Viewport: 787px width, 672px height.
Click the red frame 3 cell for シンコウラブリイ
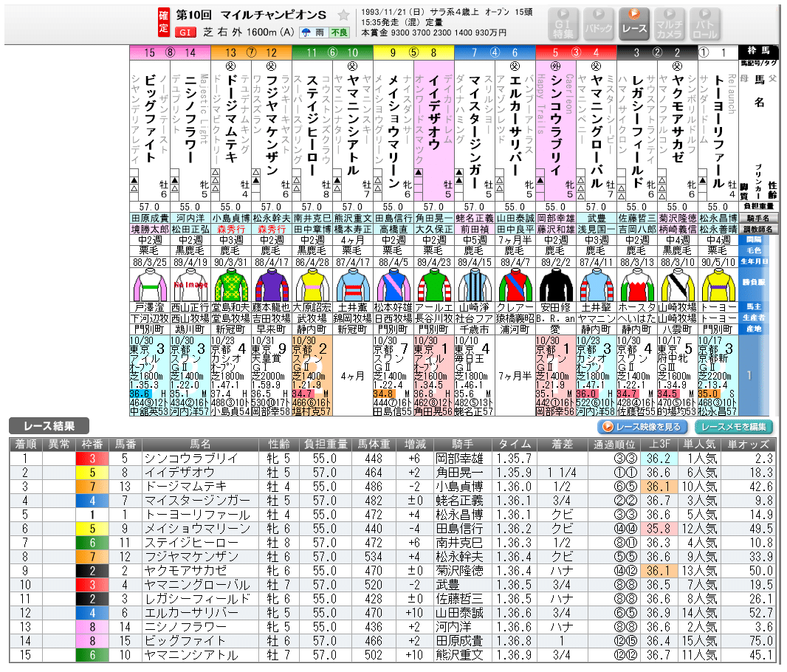[92, 458]
